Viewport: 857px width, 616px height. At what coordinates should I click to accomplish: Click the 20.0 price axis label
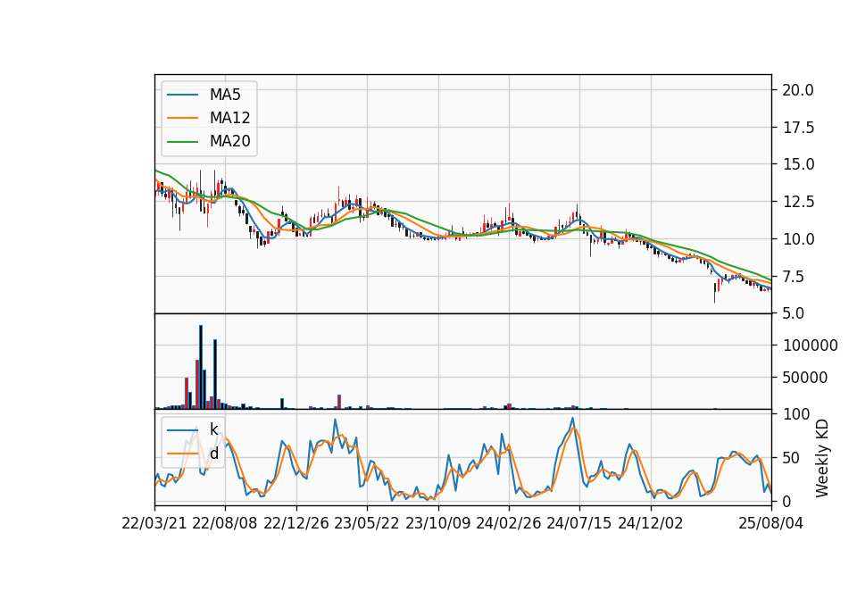(798, 90)
